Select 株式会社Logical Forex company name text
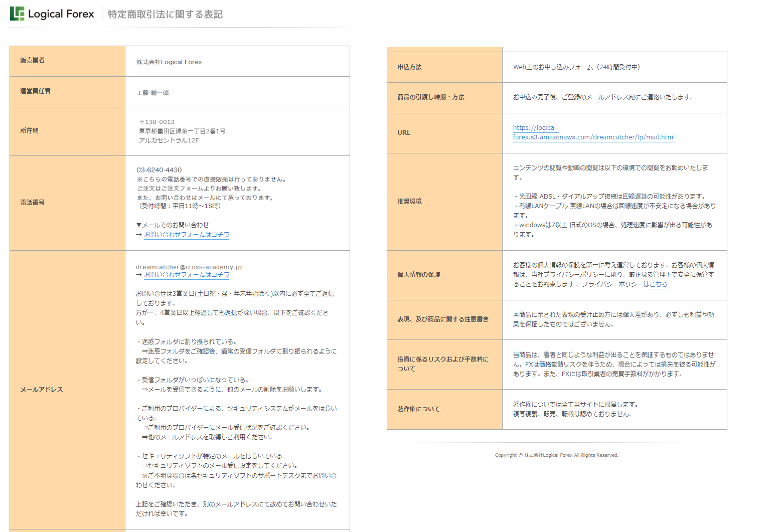 169,62
